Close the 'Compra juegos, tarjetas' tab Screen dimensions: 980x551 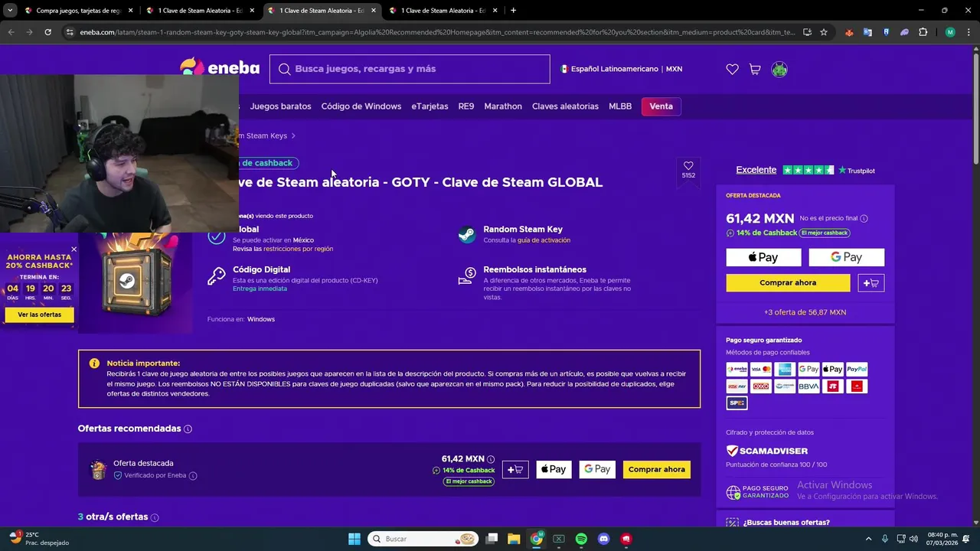click(130, 11)
